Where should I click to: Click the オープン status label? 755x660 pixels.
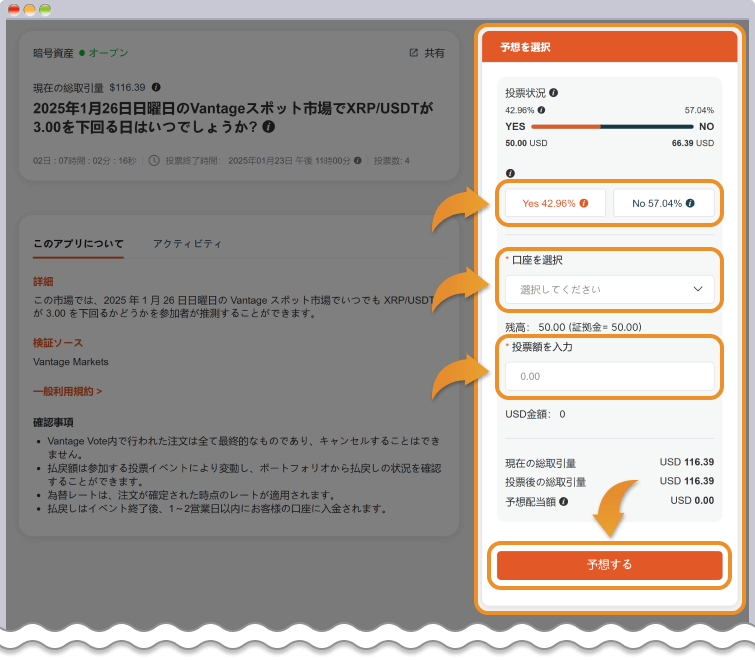click(108, 52)
